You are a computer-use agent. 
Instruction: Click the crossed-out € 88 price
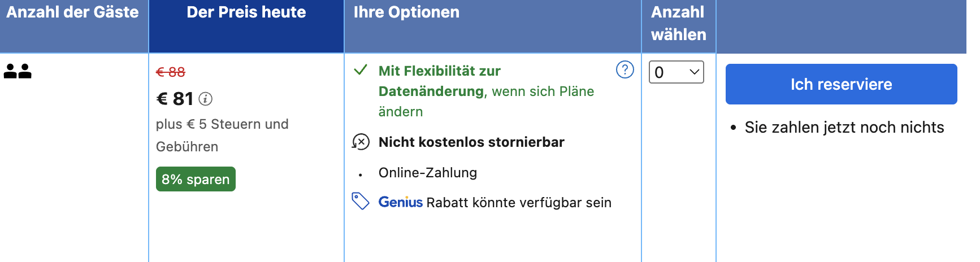tap(171, 72)
